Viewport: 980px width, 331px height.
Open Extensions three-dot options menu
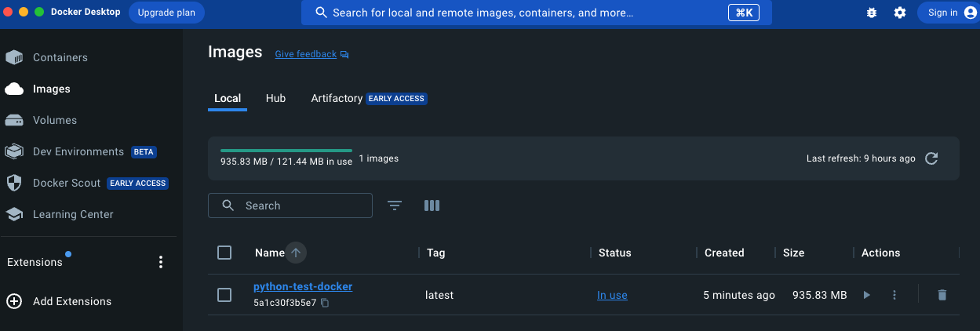161,262
